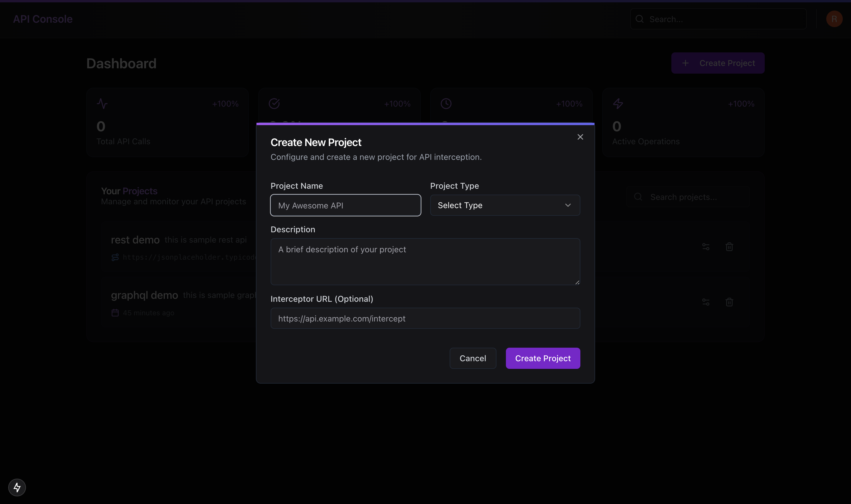Click the jsonplaceholder URL under rest demo

tap(190, 257)
